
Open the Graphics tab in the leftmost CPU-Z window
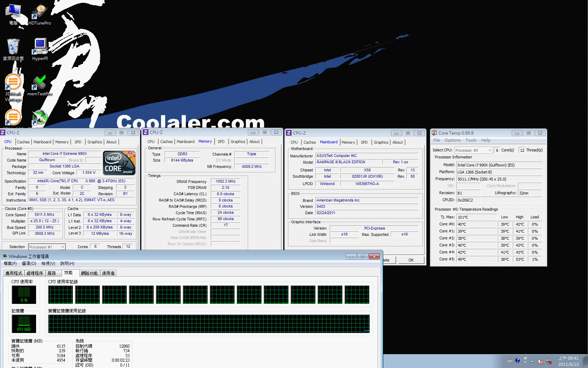coord(95,142)
